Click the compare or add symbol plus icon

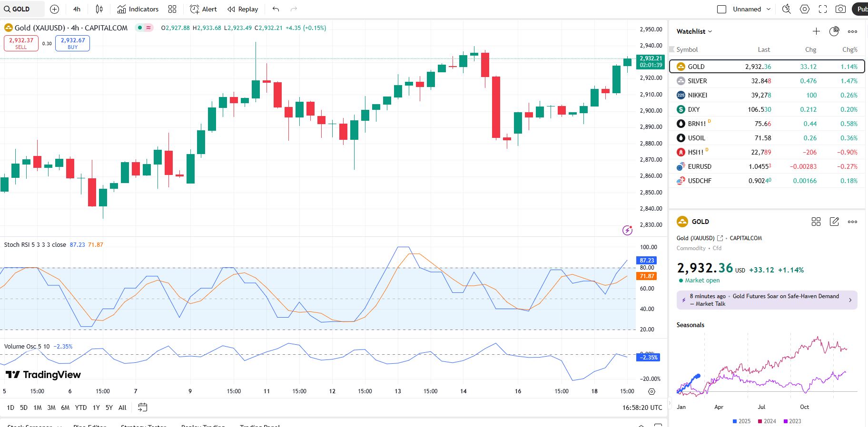coord(55,9)
